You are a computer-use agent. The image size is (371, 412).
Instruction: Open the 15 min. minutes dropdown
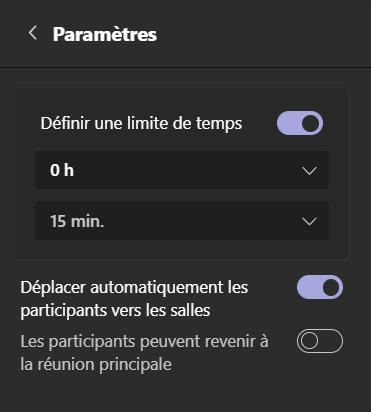click(182, 220)
